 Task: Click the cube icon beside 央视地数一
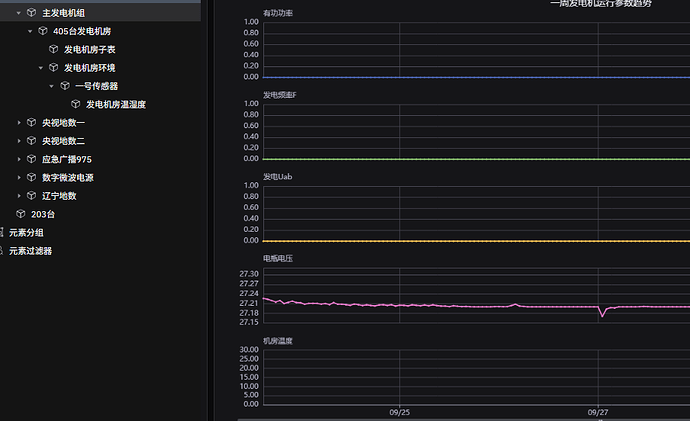tap(31, 122)
